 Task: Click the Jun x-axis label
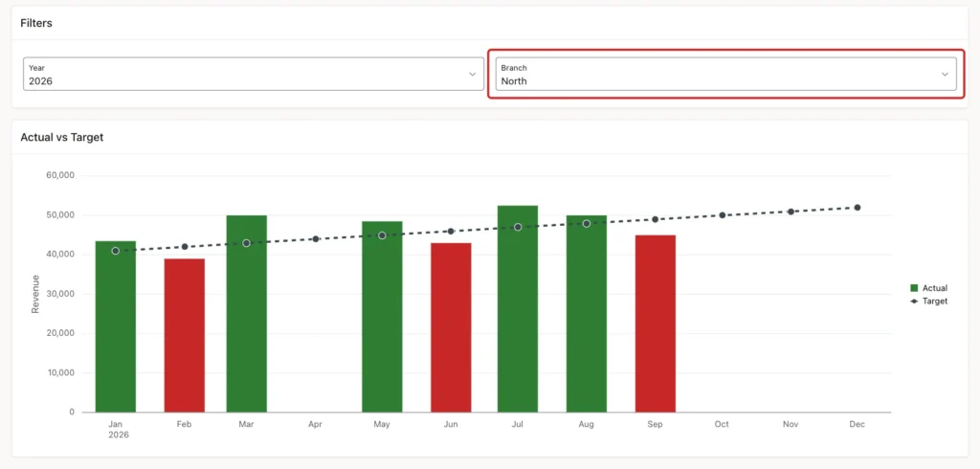[x=451, y=424]
